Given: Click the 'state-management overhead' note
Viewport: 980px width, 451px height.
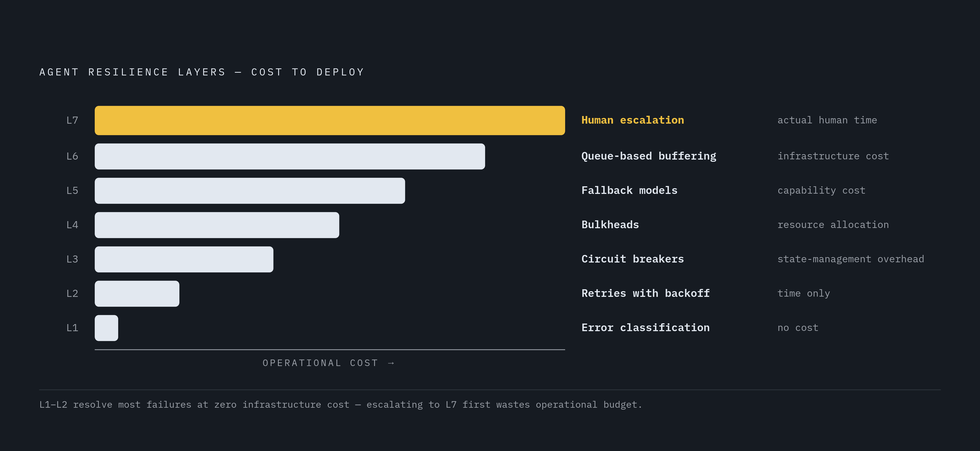Looking at the screenshot, I should [851, 259].
